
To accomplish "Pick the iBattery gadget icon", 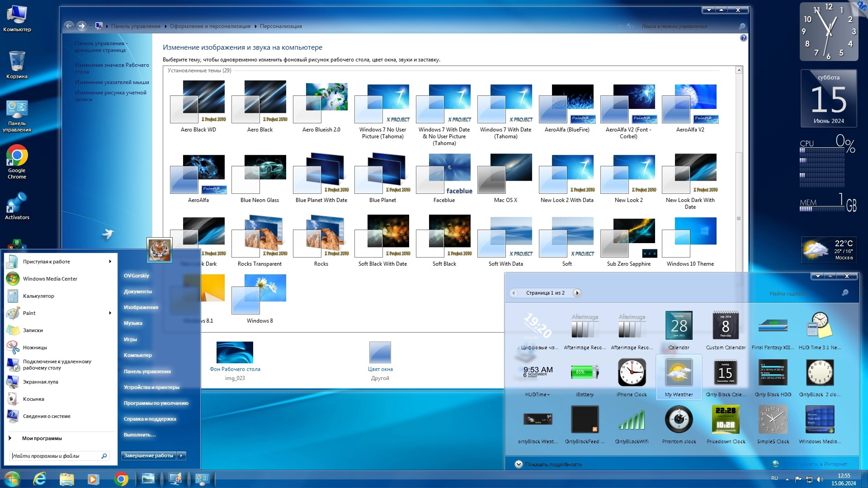I will [x=585, y=373].
